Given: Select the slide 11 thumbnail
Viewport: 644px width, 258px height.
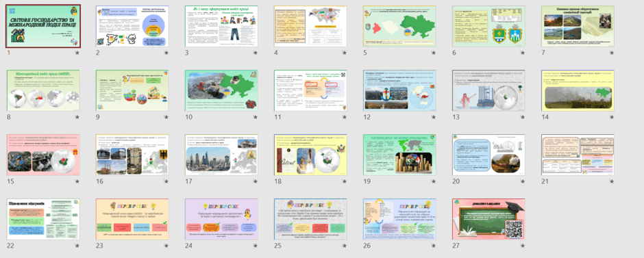Looking at the screenshot, I should coord(310,90).
